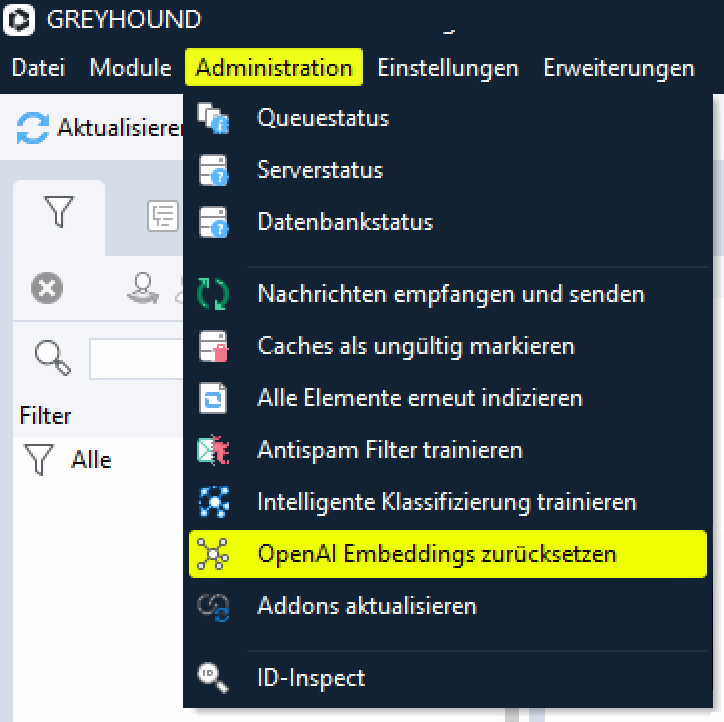Open the Einstellungen menu
The image size is (724, 722).
[x=448, y=68]
